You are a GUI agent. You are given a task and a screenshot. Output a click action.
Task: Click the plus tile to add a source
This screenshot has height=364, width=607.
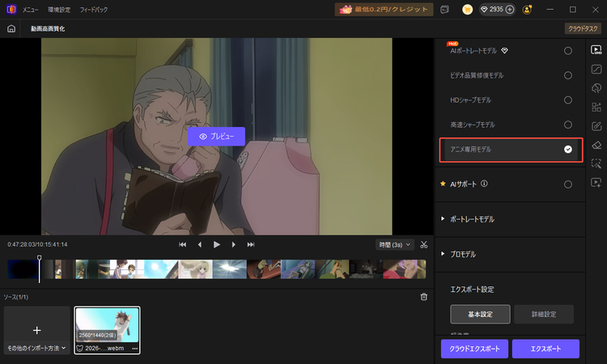36,330
